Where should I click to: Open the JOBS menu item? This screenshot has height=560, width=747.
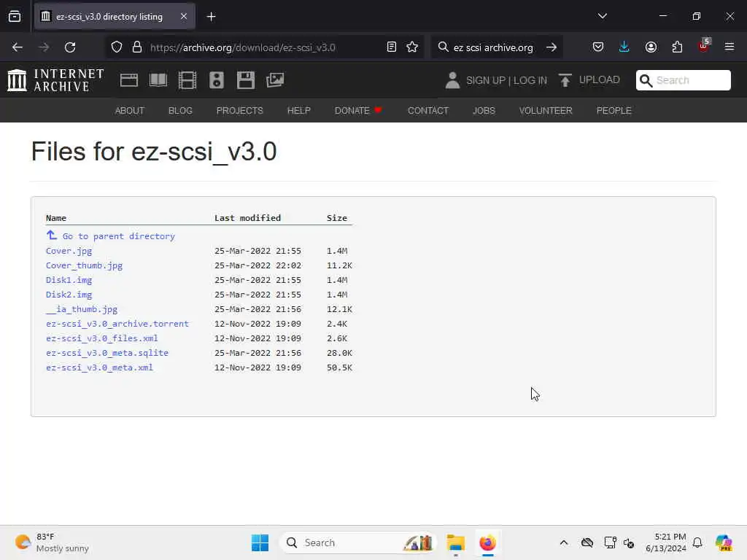(484, 111)
